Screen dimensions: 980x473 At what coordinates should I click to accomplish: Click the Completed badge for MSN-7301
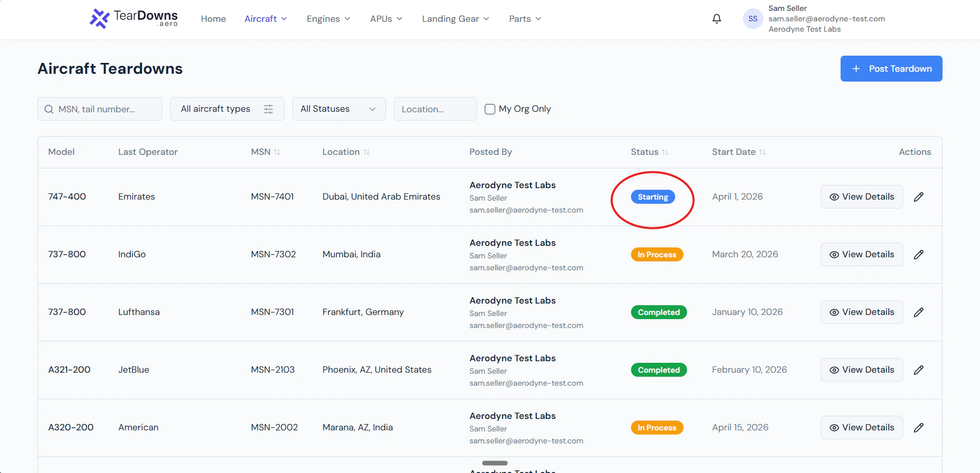click(x=659, y=312)
